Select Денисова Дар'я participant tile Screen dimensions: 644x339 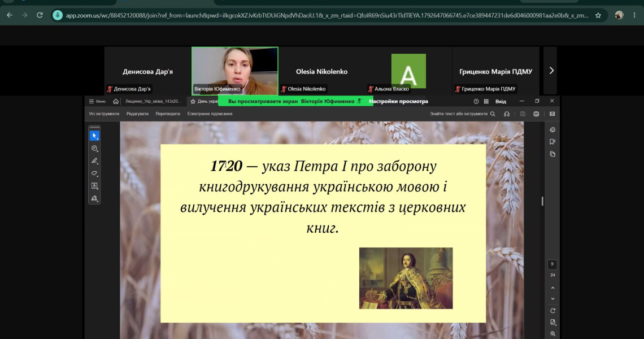[x=147, y=71]
